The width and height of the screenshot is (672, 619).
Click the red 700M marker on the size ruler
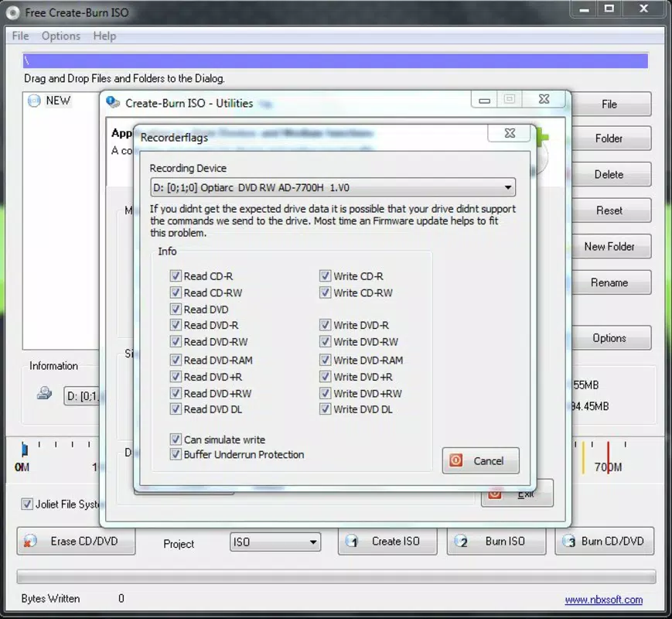[x=608, y=457]
